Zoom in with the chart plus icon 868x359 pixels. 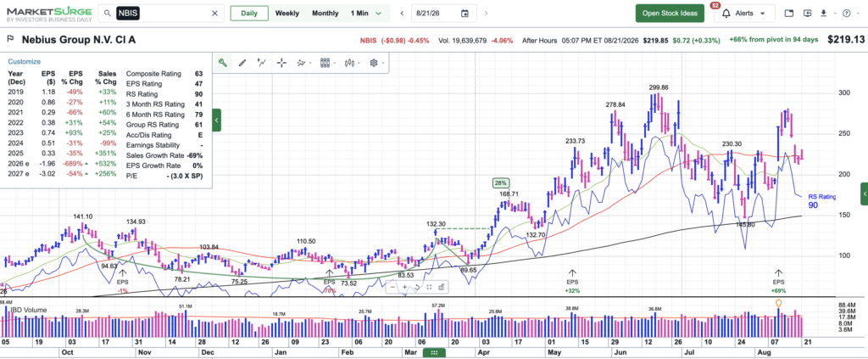tap(404, 287)
